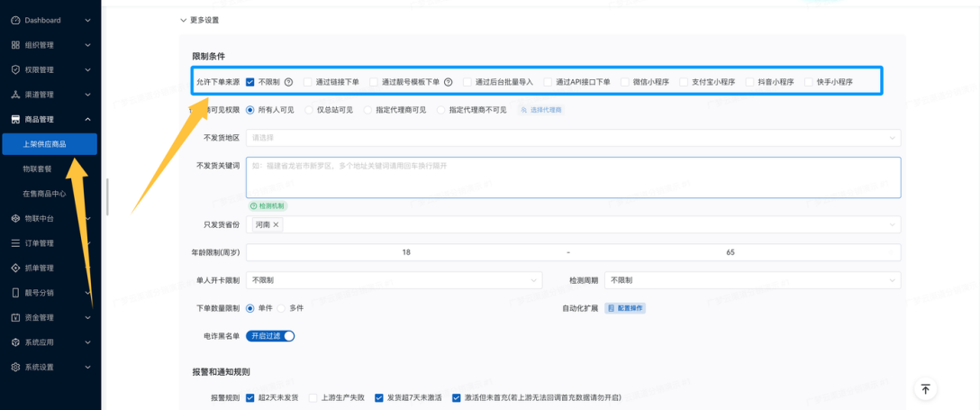Click the maximum age field showing 65
The width and height of the screenshot is (980, 410).
pos(730,252)
